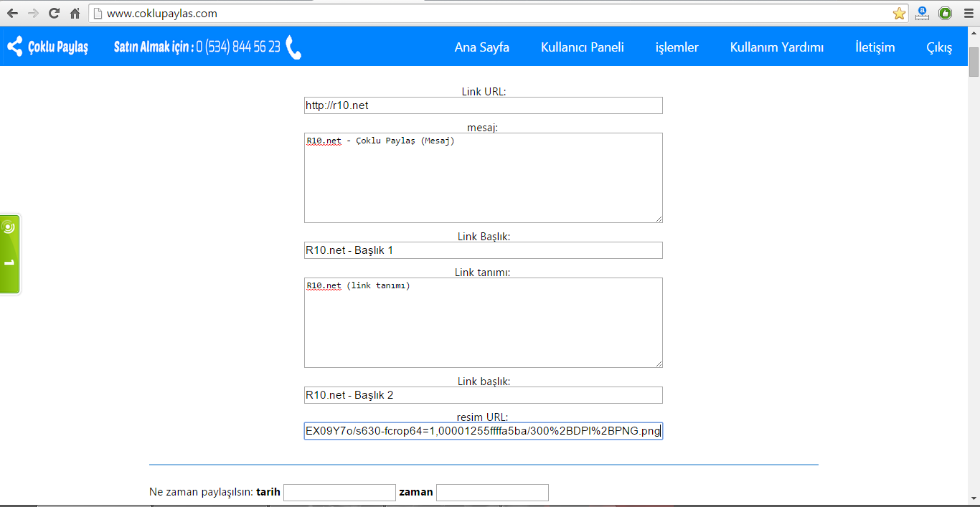The image size is (980, 507).
Task: Open the green circular extension icon
Action: click(946, 13)
